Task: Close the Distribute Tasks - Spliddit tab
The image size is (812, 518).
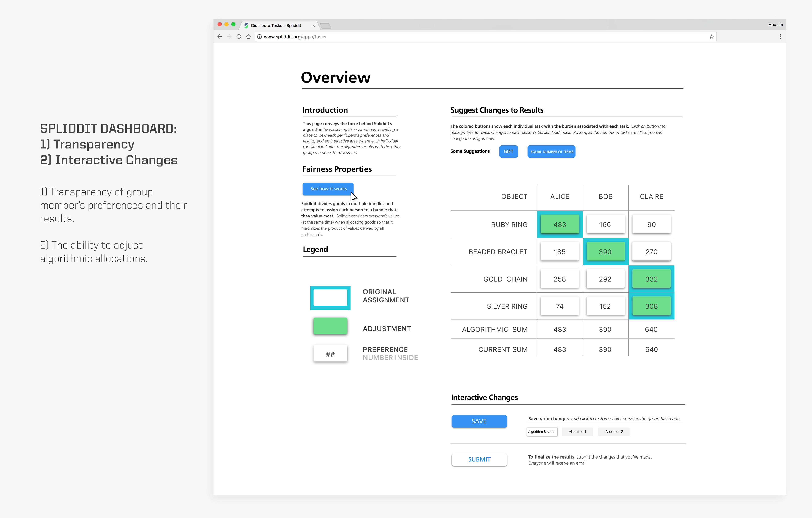Action: [x=314, y=26]
